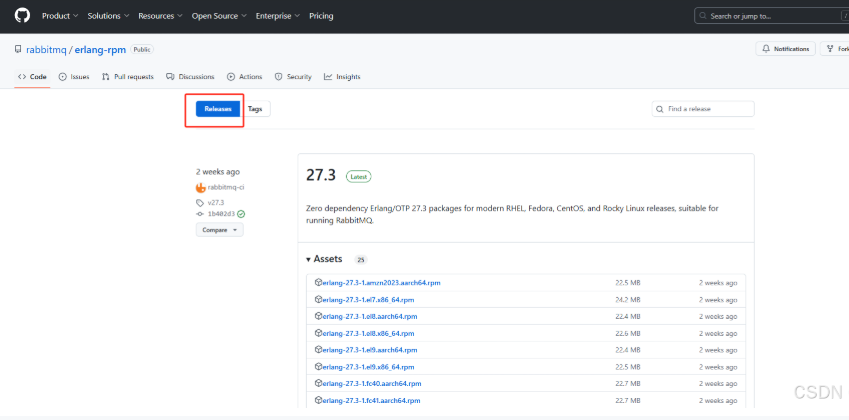This screenshot has width=849, height=420.
Task: Download erlang-27.3-1.fc41.aarch64.rpm
Action: (x=371, y=401)
